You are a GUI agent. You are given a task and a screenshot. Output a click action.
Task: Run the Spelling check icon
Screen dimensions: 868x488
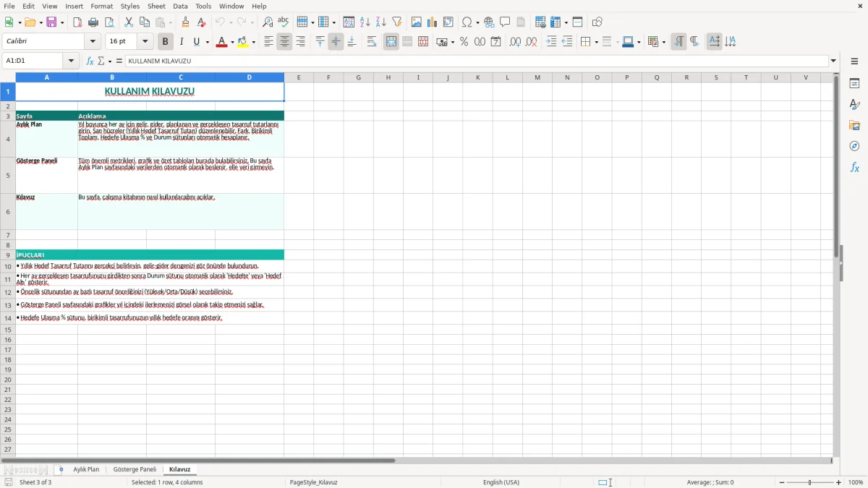(x=284, y=22)
